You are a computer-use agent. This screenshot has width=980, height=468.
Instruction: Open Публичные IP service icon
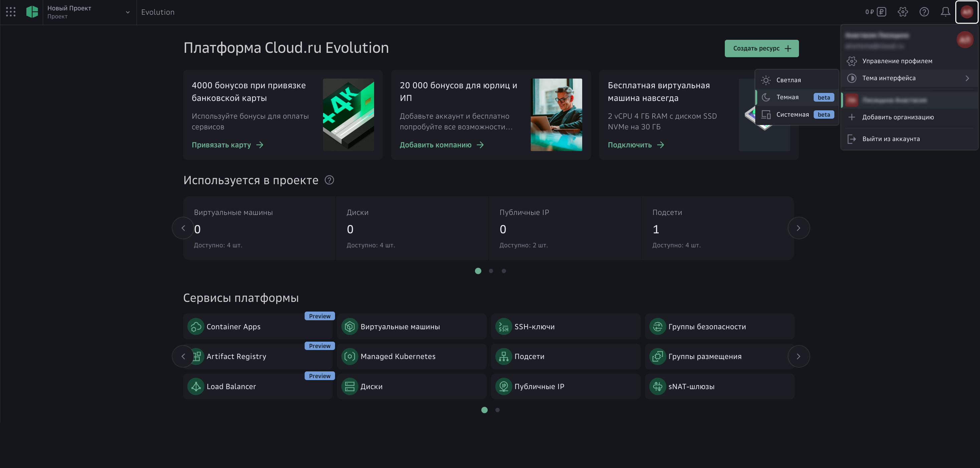(504, 386)
